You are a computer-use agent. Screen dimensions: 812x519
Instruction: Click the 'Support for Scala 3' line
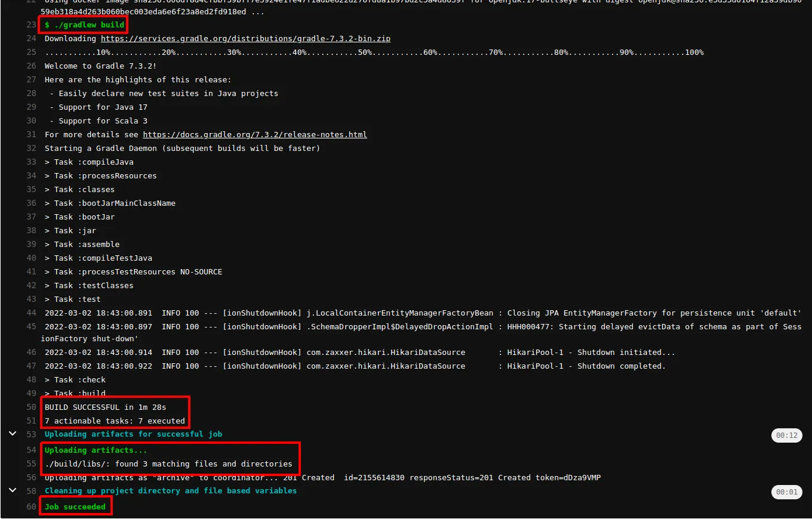[99, 121]
